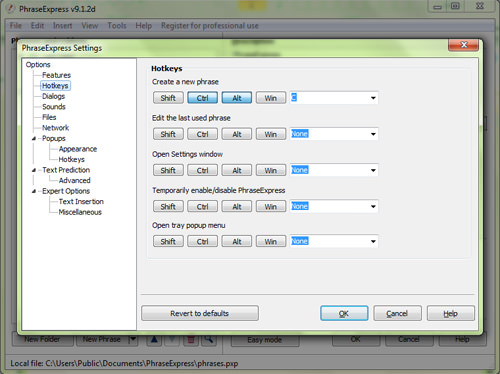Open View menu in main window

90,26
